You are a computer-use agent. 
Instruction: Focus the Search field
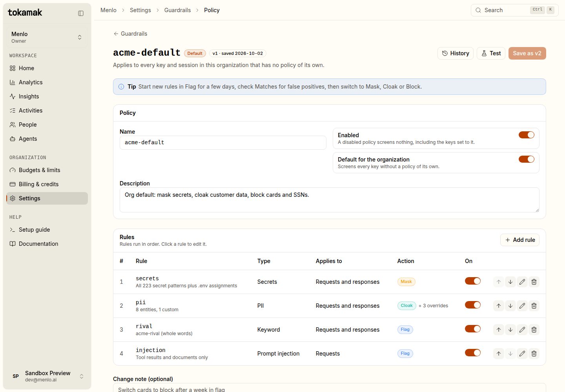coord(514,10)
